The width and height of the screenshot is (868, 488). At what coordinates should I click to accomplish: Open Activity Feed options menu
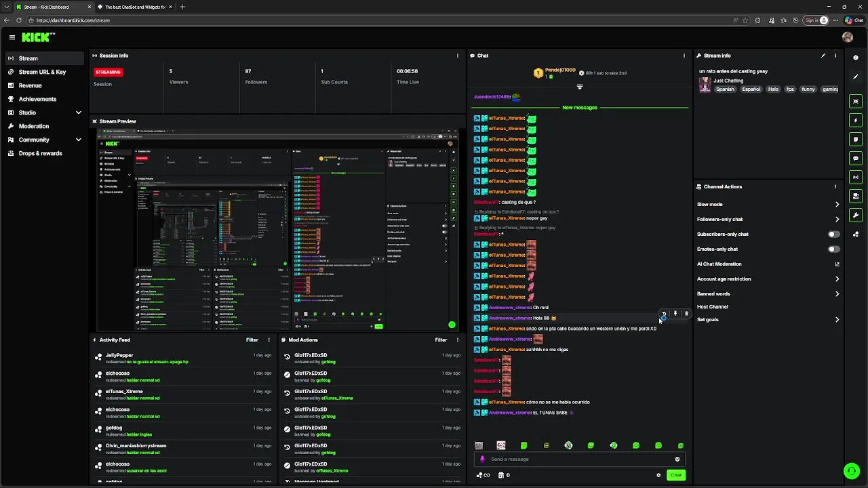tap(269, 340)
